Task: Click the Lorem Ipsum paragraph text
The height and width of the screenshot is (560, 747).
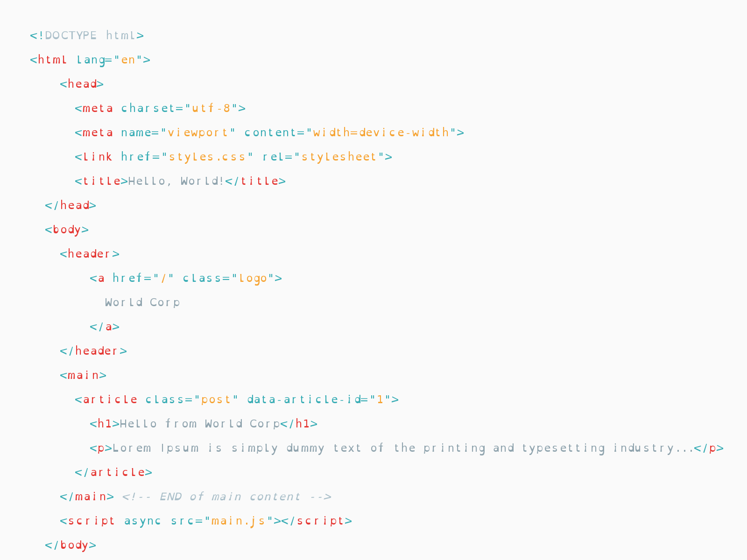Action: pos(403,448)
